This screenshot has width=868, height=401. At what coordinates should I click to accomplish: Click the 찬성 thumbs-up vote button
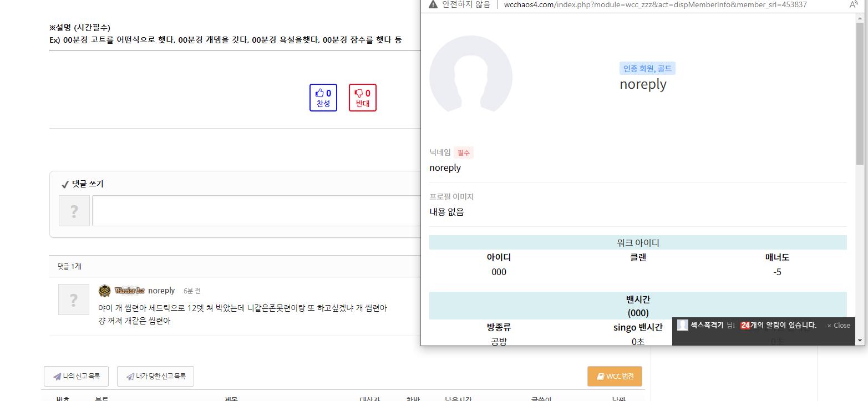323,98
